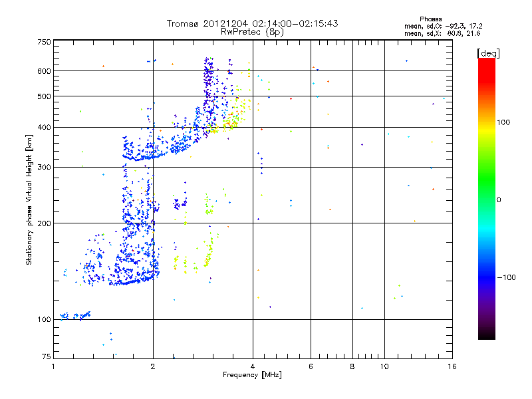
Task: Click the 'Phases' statistics heading
Action: click(x=430, y=19)
